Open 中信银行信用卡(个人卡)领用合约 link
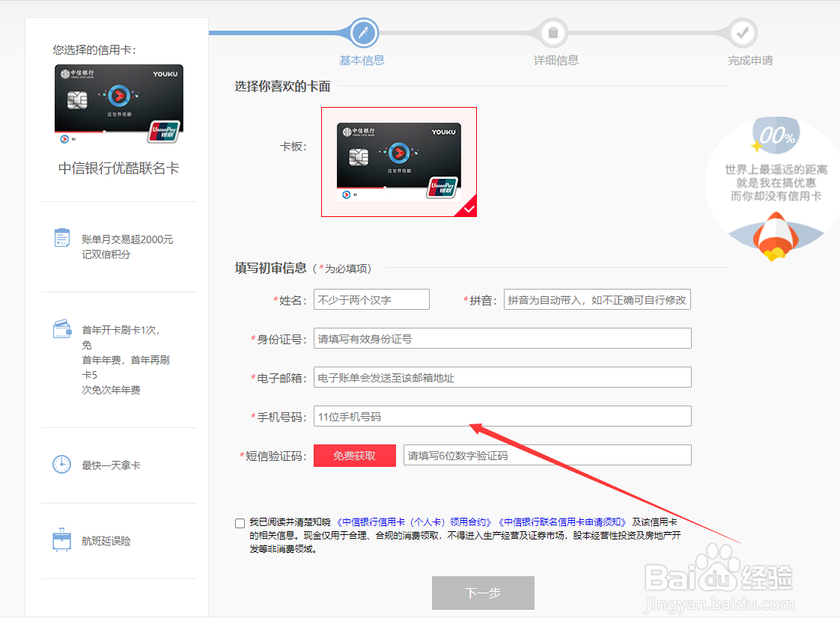The height and width of the screenshot is (633, 840). (413, 522)
